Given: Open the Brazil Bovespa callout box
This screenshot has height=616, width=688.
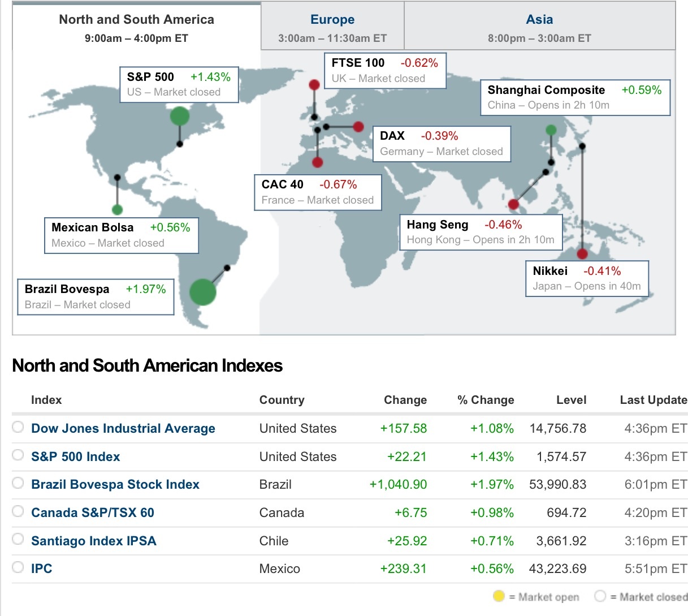Looking at the screenshot, I should coord(96,297).
